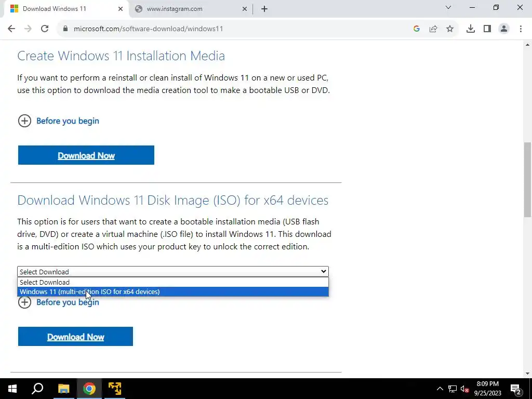Screen dimensions: 532x399
Task: Click the scrollbar up arrow
Action: (528, 45)
